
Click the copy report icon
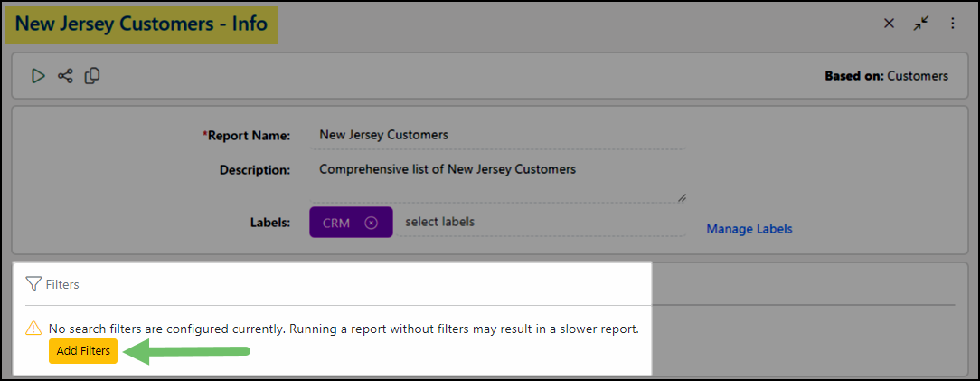(x=92, y=76)
